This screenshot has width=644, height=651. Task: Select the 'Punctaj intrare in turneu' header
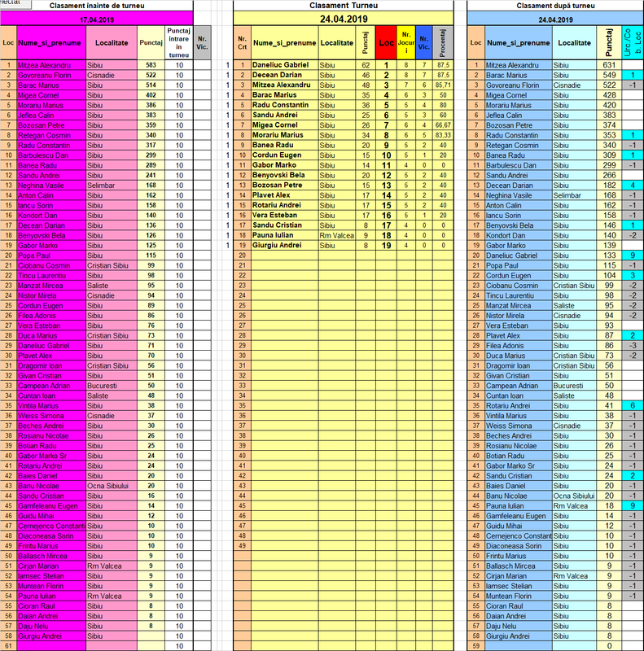point(178,43)
